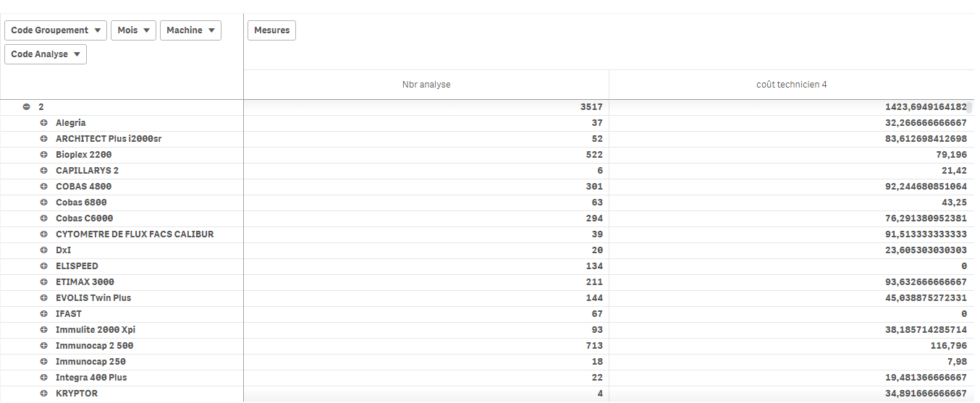Click the plus icon beside Cobas C6000
This screenshot has width=980, height=403.
pos(44,219)
